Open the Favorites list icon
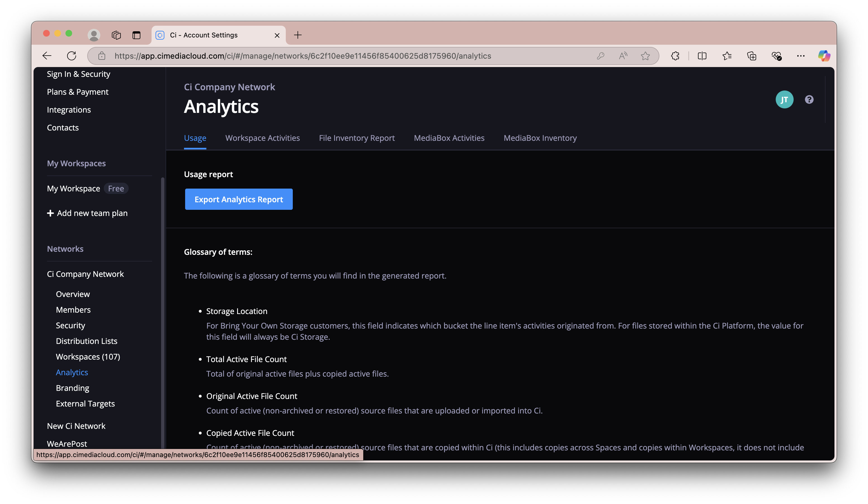The height and width of the screenshot is (504, 868). pos(727,56)
